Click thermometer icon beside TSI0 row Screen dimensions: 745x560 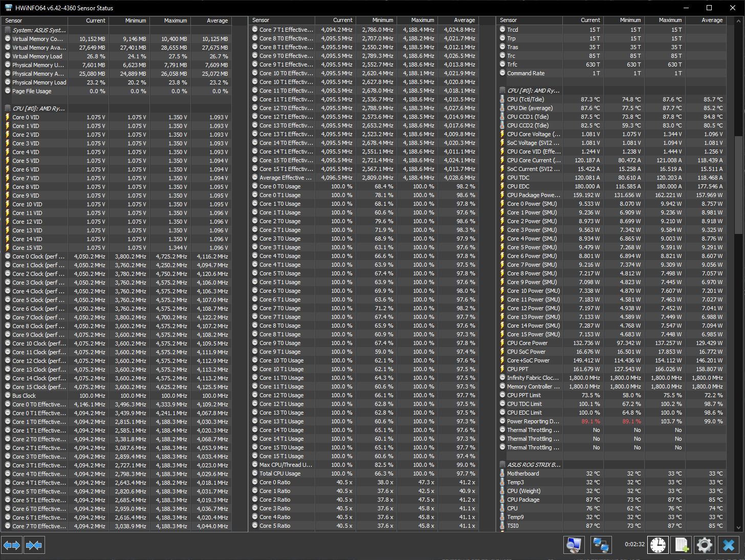502,526
